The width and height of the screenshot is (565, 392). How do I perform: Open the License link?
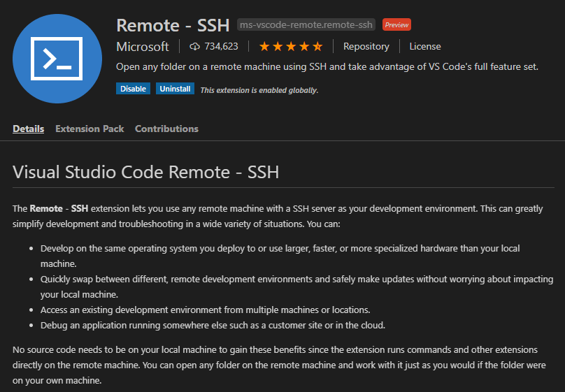point(425,46)
